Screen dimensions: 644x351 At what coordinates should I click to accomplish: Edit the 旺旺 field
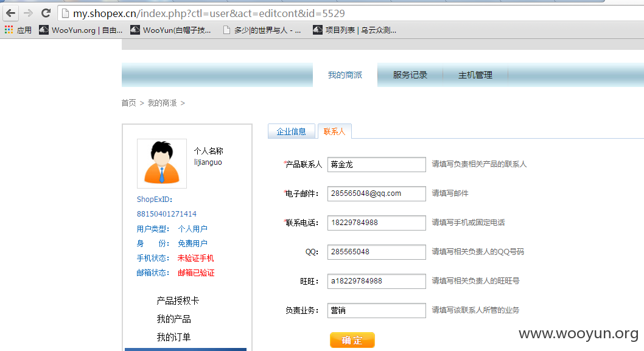coord(377,281)
